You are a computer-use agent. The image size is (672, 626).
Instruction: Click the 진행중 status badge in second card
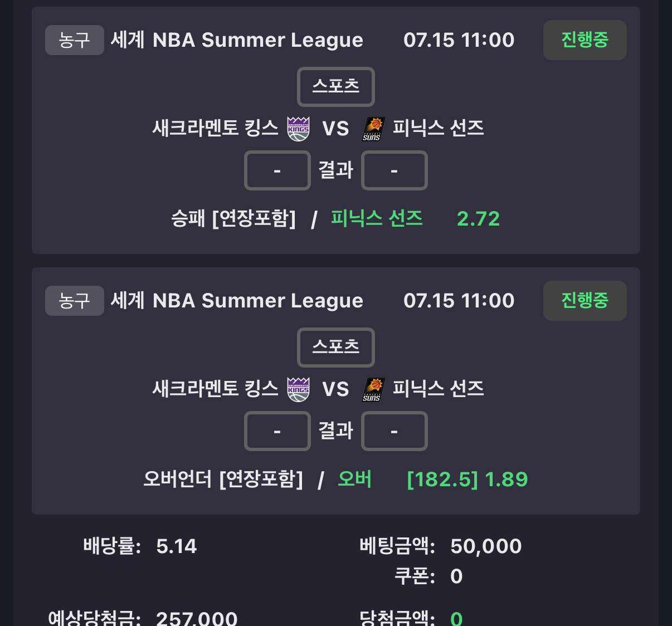tap(585, 301)
